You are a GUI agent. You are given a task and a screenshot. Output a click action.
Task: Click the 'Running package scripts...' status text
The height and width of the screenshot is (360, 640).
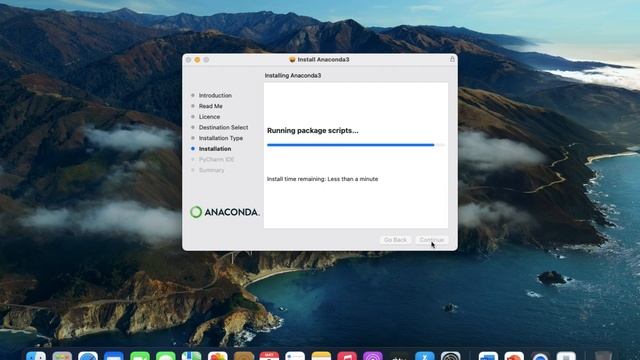[x=313, y=131]
